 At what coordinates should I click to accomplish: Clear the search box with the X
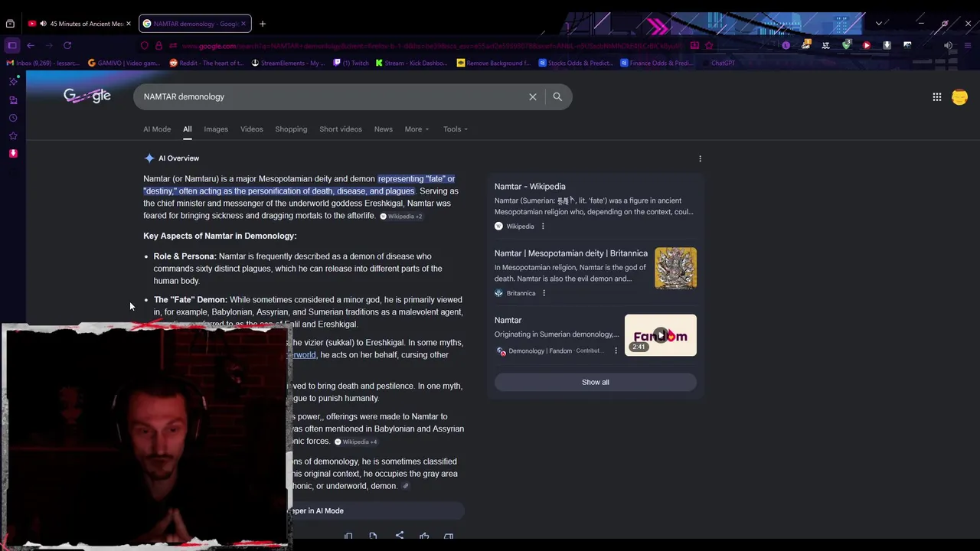pos(533,97)
